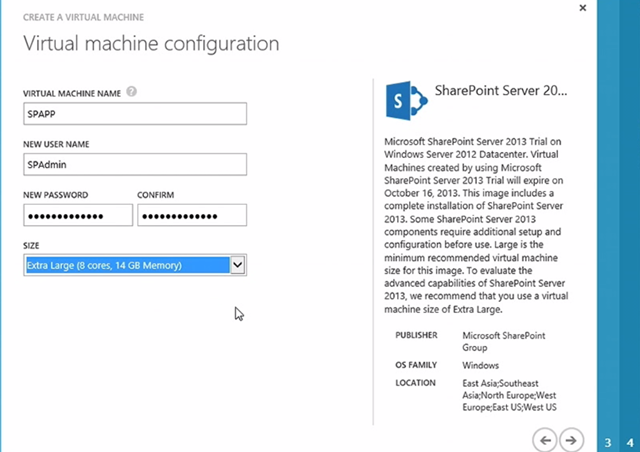This screenshot has width=640, height=452.
Task: Click the SharePoint Server logo icon
Action: tap(407, 100)
